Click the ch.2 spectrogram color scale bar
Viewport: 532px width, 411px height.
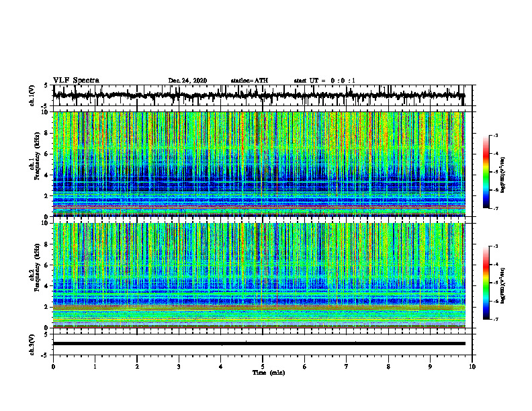(x=486, y=283)
